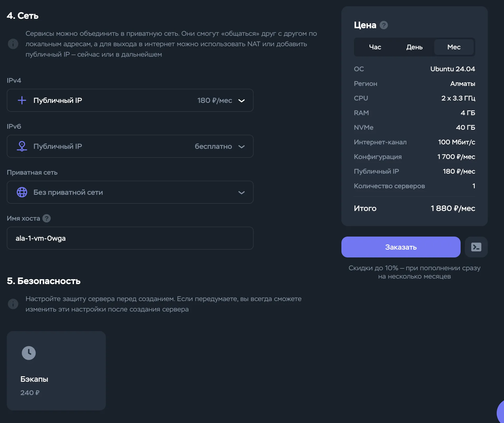504x423 pixels.
Task: Click info icon in Сеть section description
Action: [x=13, y=44]
